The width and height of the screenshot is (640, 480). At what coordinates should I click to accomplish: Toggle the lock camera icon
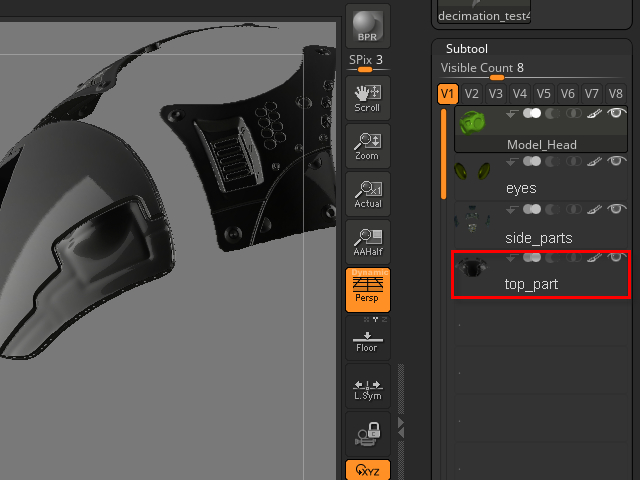367,433
